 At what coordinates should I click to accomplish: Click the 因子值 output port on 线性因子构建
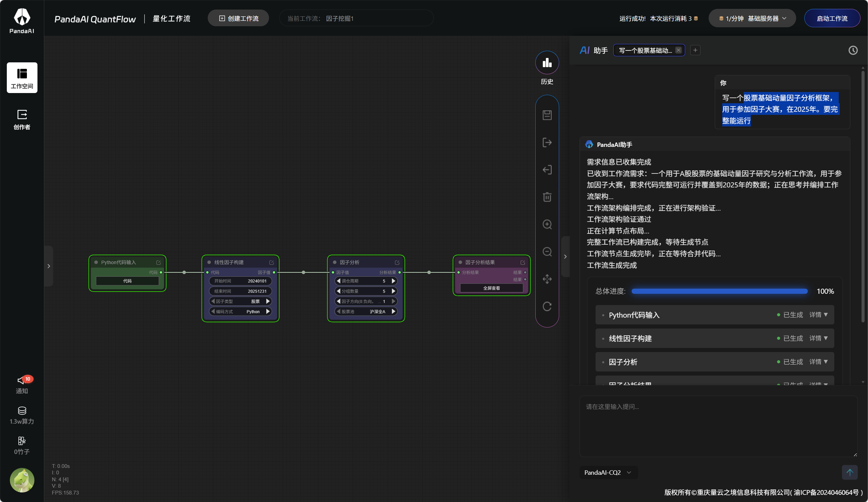(x=274, y=272)
